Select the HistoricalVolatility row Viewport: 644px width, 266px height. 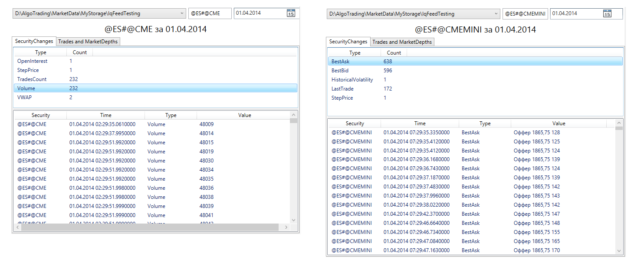[x=352, y=80]
